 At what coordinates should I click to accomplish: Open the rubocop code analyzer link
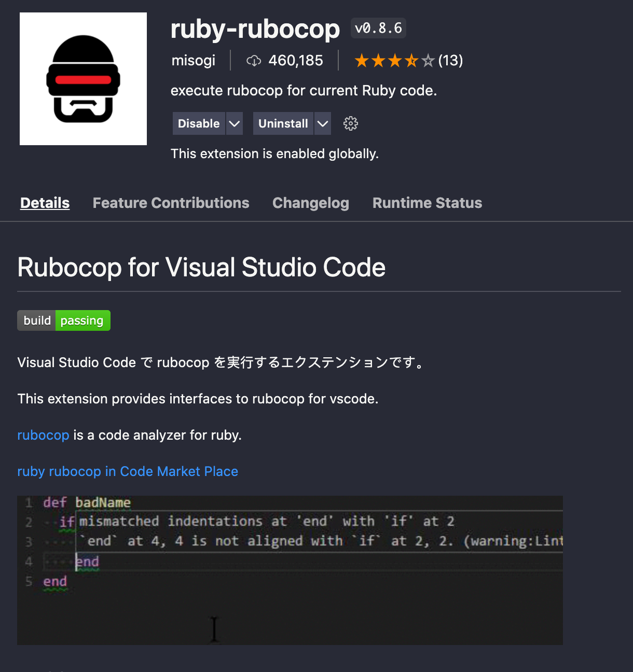click(43, 435)
